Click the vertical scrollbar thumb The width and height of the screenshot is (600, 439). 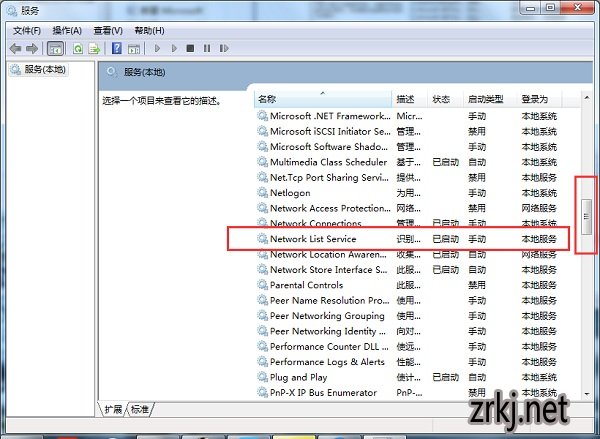586,217
